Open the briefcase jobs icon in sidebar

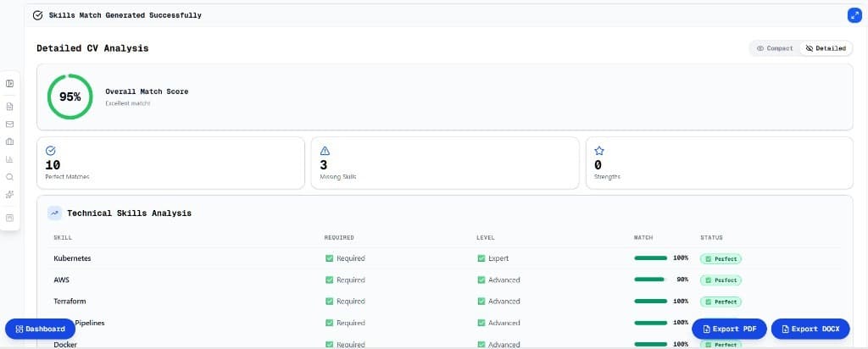coord(9,141)
